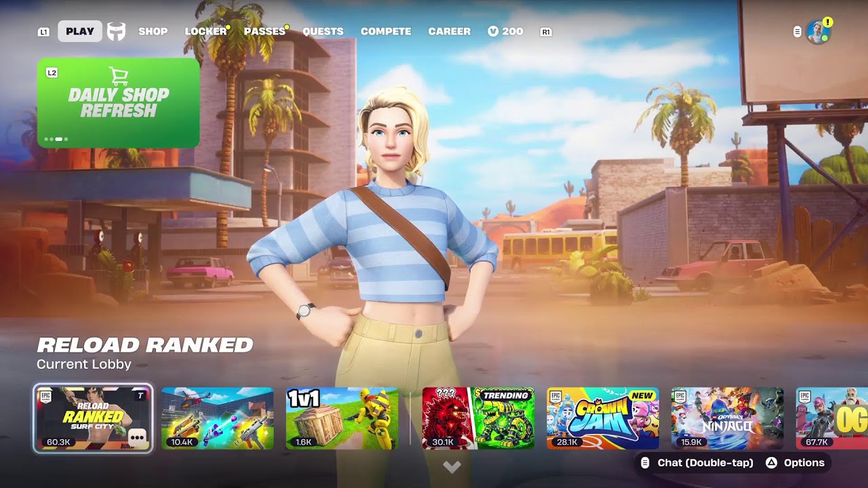Open the CAREER tab
Viewport: 868px width, 488px height.
tap(450, 31)
